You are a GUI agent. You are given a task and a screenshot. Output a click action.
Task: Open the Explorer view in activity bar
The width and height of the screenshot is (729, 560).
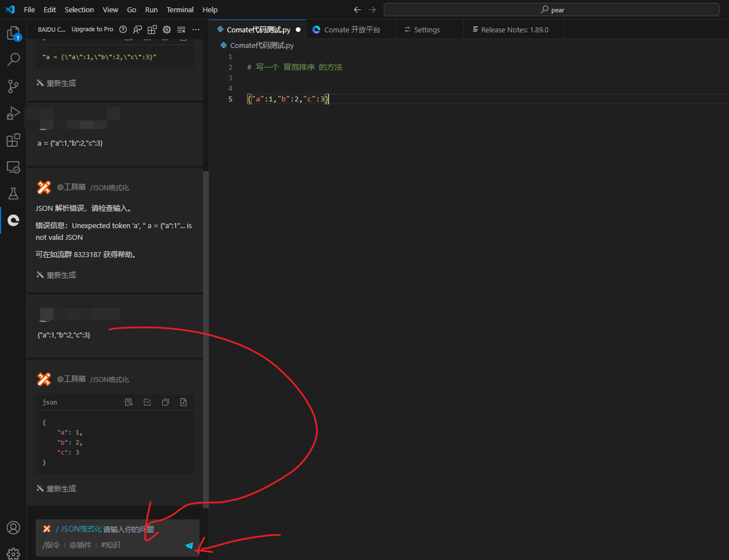13,33
